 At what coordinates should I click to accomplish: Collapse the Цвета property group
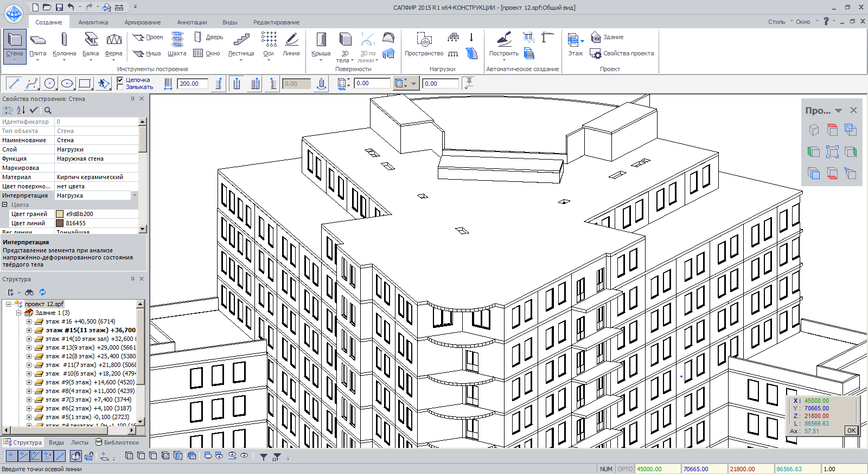click(5, 205)
